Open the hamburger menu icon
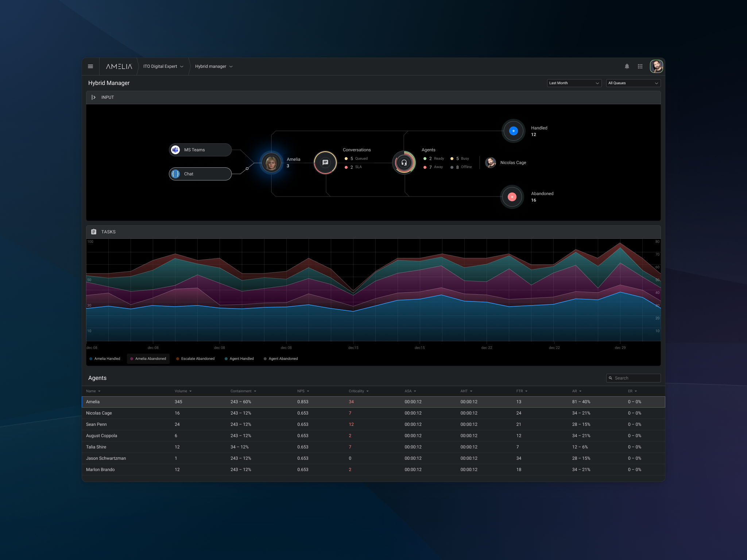This screenshot has height=560, width=747. click(90, 66)
